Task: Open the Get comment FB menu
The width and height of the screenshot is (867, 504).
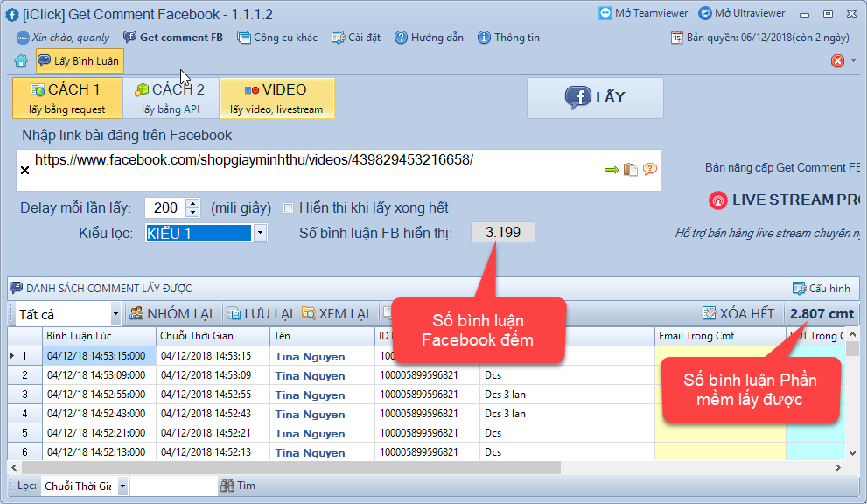Action: point(173,38)
